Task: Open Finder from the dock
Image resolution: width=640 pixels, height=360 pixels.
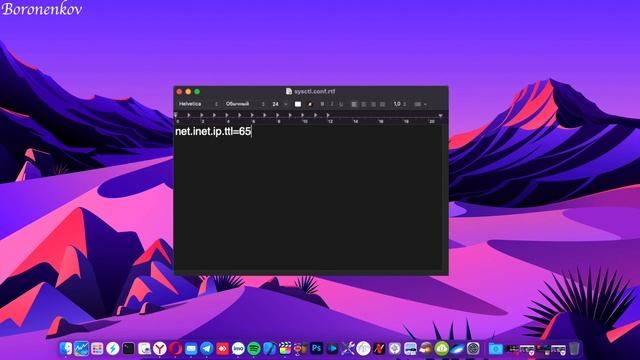Action: point(66,349)
